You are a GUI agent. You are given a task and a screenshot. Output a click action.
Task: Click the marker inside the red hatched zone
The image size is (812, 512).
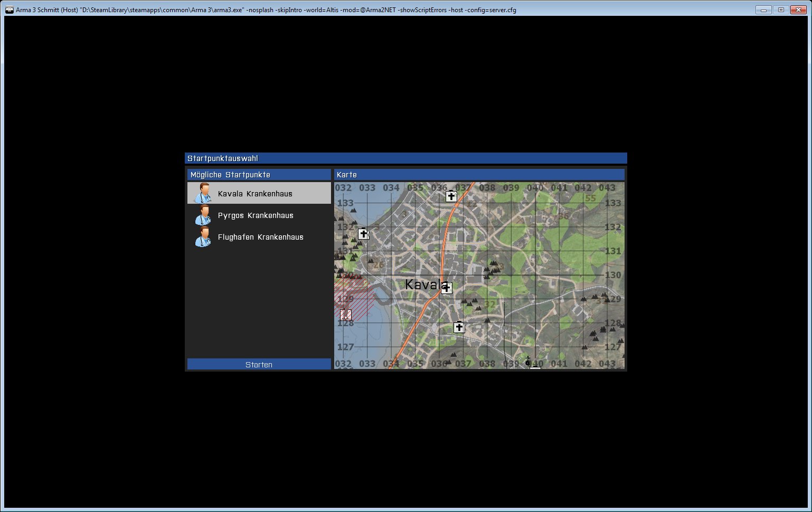click(346, 315)
